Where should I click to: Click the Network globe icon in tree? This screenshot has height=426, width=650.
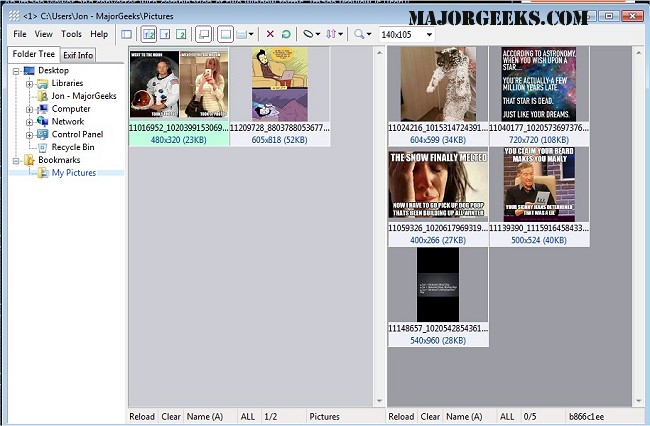[42, 122]
